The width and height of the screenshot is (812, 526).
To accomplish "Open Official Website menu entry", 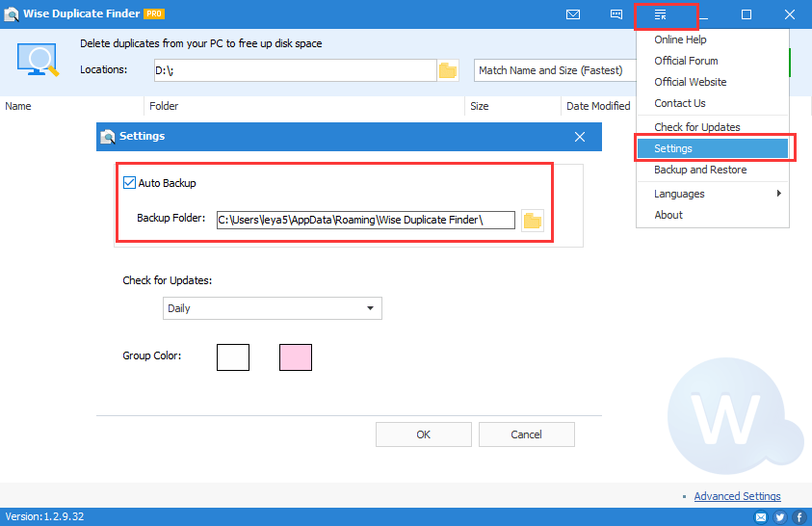I will (713, 82).
